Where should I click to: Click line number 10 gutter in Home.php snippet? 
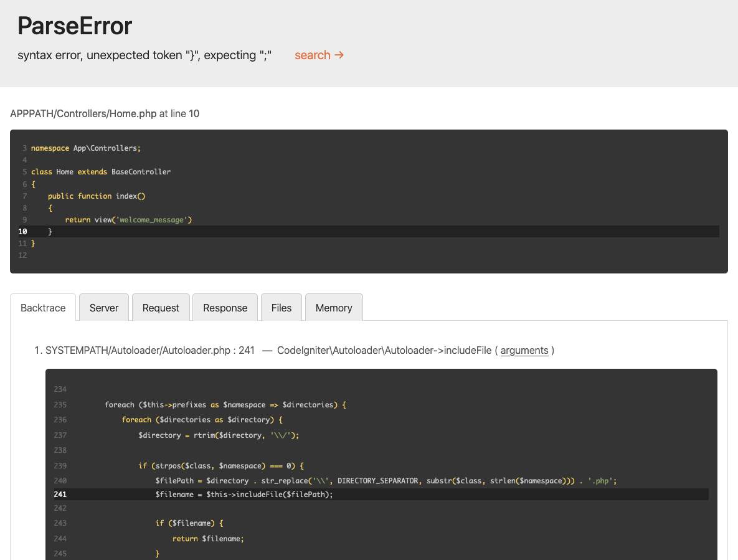click(22, 231)
